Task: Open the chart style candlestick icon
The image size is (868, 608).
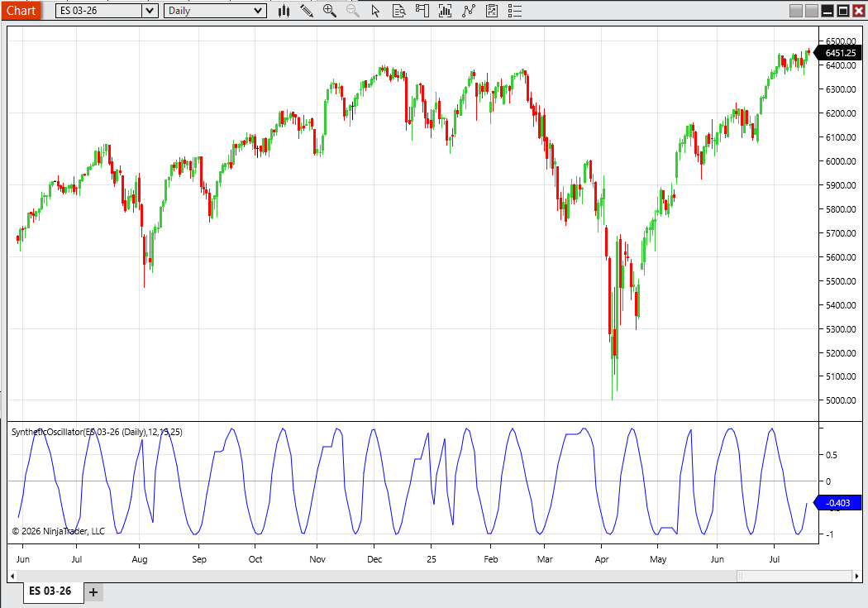Action: pos(284,11)
